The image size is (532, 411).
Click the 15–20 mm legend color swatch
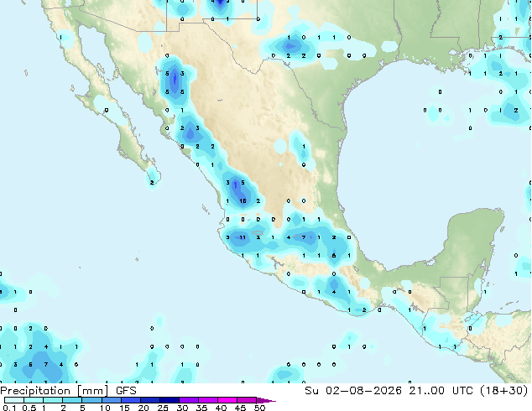(131, 400)
